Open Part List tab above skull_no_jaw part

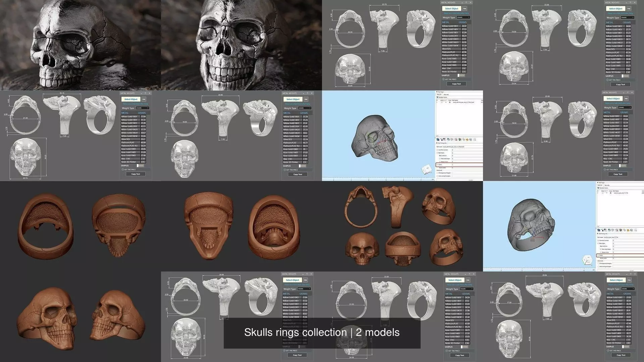pyautogui.click(x=600, y=185)
